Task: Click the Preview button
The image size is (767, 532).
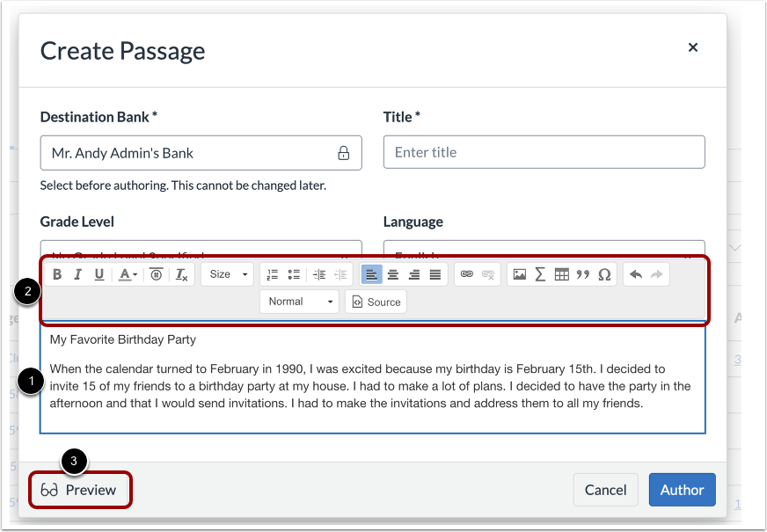Action: 80,490
